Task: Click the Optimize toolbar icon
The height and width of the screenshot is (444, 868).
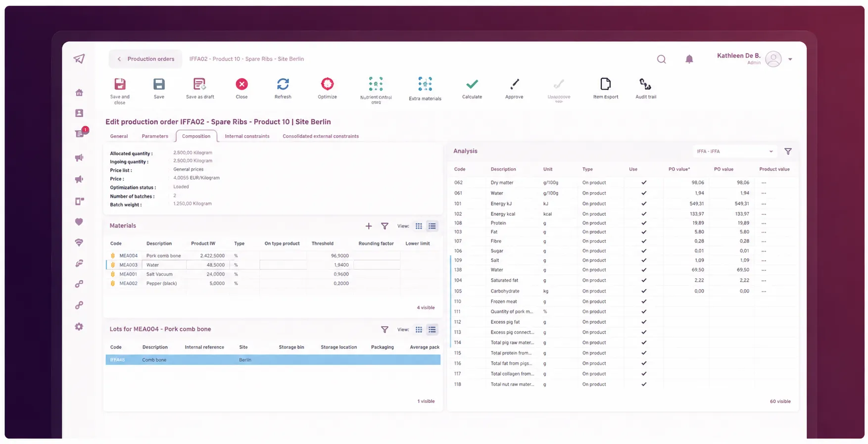Action: pos(327,84)
